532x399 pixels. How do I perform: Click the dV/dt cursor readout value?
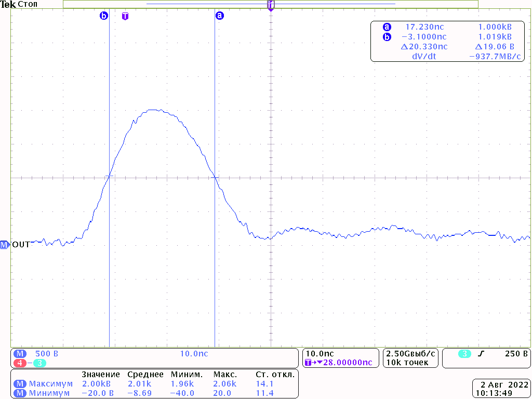pyautogui.click(x=495, y=57)
